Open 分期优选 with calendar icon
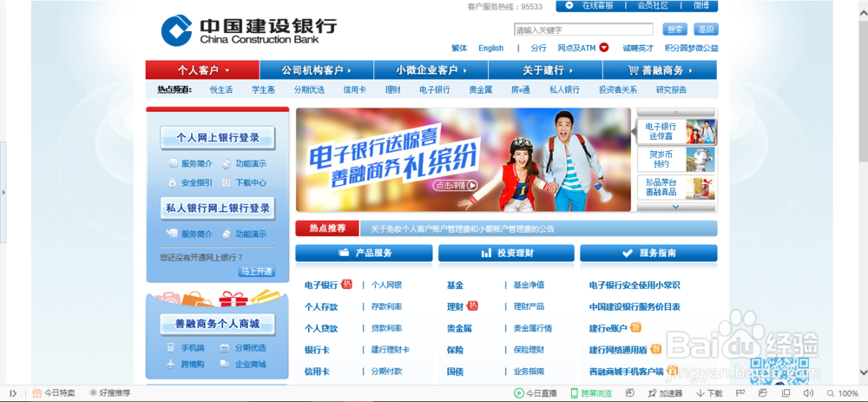The image size is (868, 402). point(243,348)
